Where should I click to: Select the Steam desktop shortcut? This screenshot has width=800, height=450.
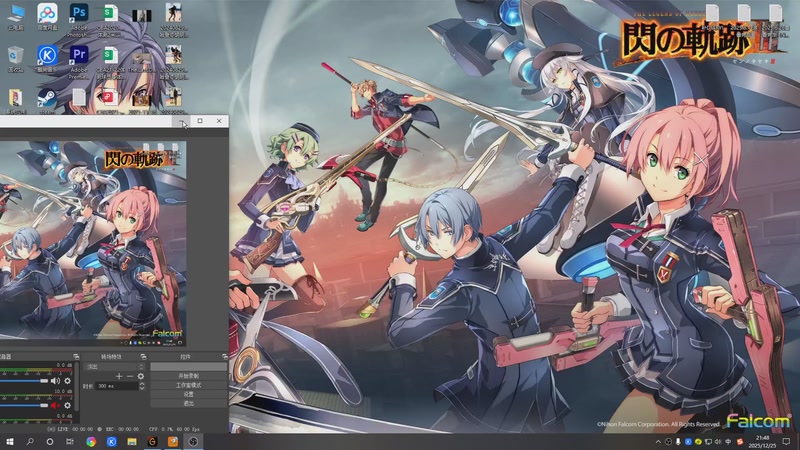47,101
